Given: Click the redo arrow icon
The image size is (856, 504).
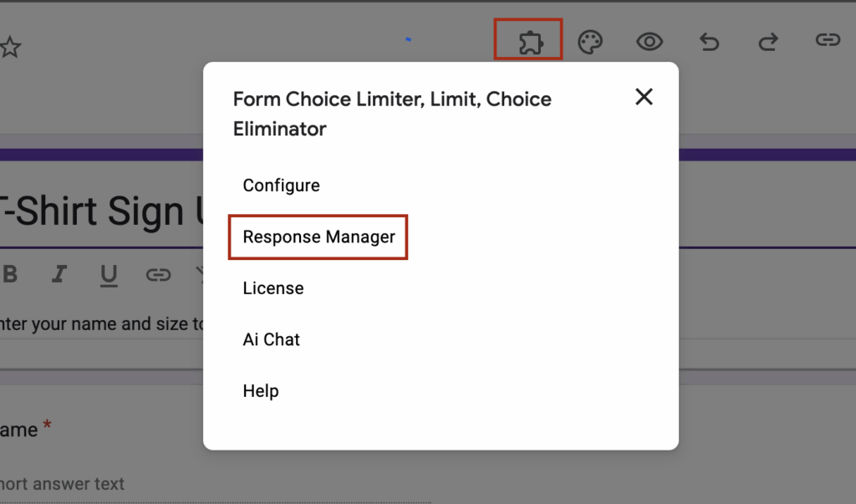Looking at the screenshot, I should pos(768,42).
